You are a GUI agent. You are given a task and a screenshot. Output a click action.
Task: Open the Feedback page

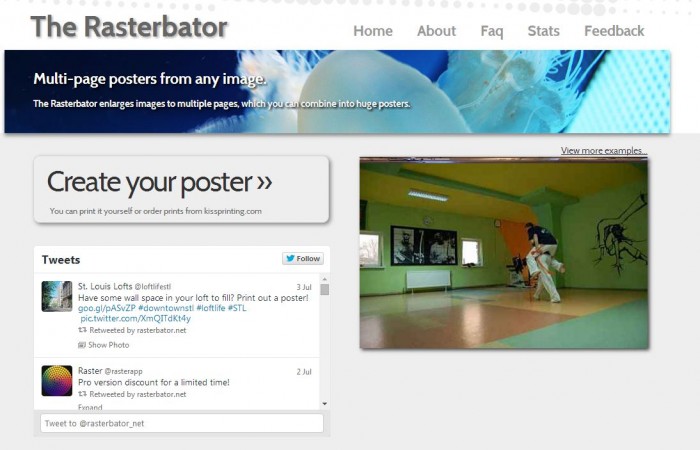click(x=614, y=31)
